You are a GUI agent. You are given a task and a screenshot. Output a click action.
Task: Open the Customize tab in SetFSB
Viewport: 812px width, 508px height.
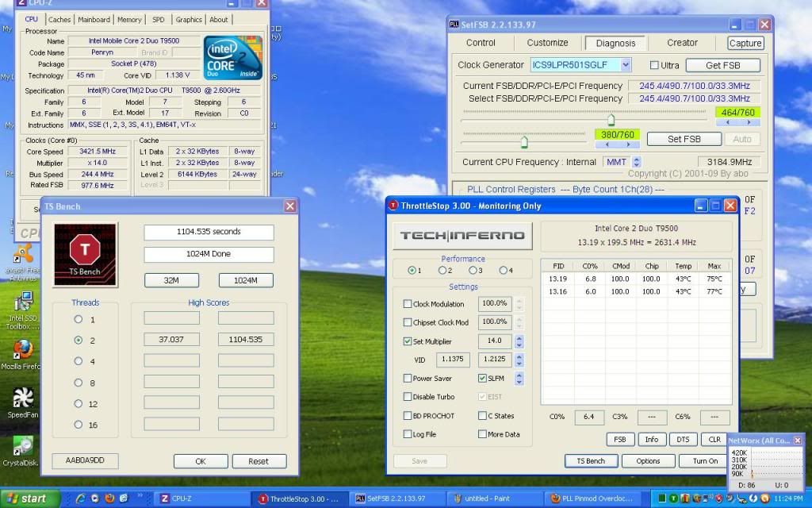(x=547, y=43)
